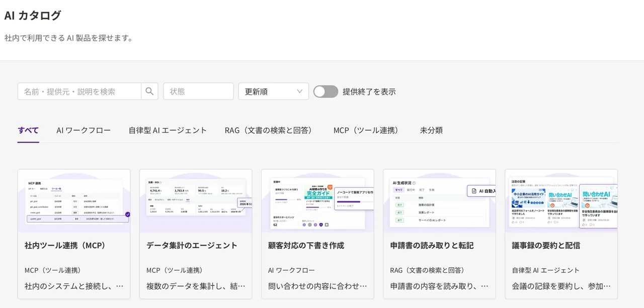Click the 議事録の要約と配信 title
Viewport: 644px width, 308px height.
tap(546, 245)
